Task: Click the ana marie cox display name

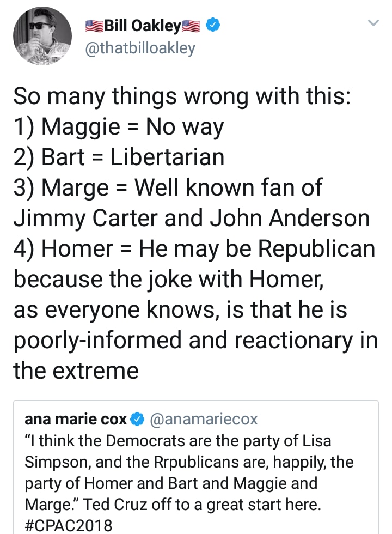Action: click(76, 419)
